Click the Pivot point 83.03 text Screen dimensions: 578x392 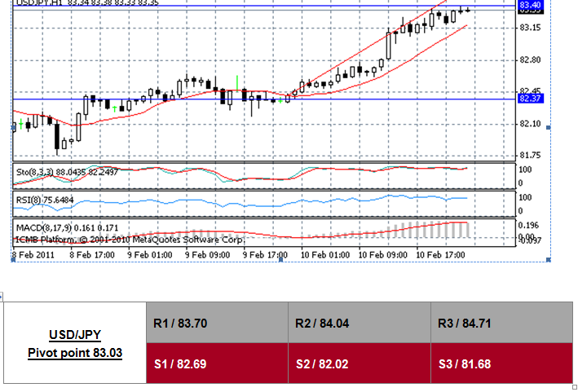[74, 353]
